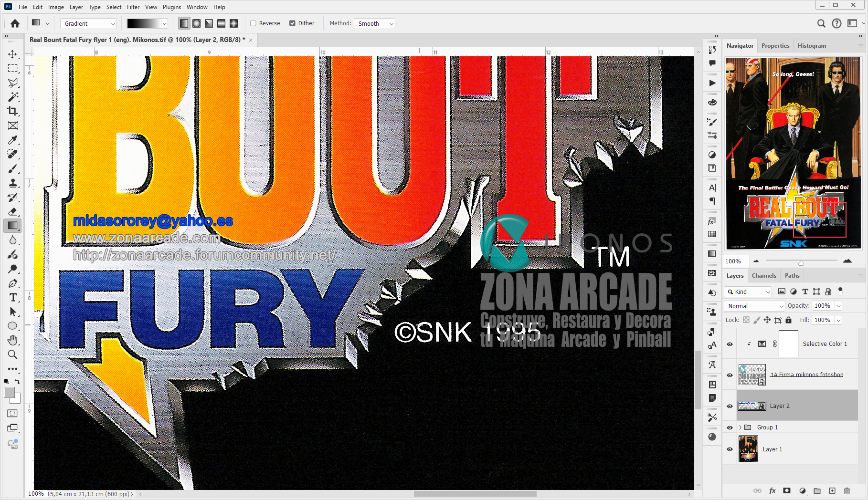868x500 pixels.
Task: Select the Rectangular Marquee tool
Action: tap(13, 68)
